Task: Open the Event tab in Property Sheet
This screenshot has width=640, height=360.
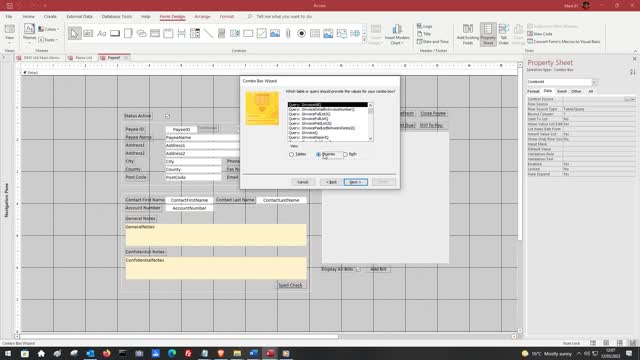Action: [562, 91]
